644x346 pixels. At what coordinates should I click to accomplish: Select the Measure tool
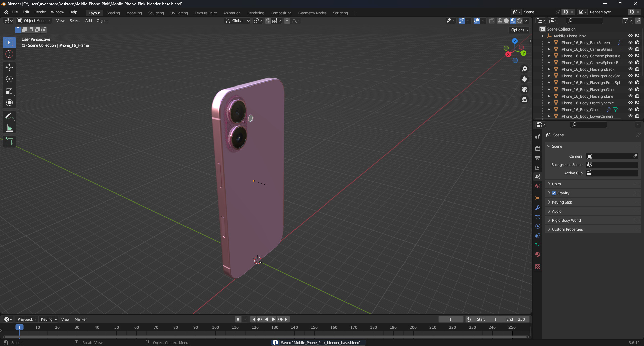pos(9,128)
